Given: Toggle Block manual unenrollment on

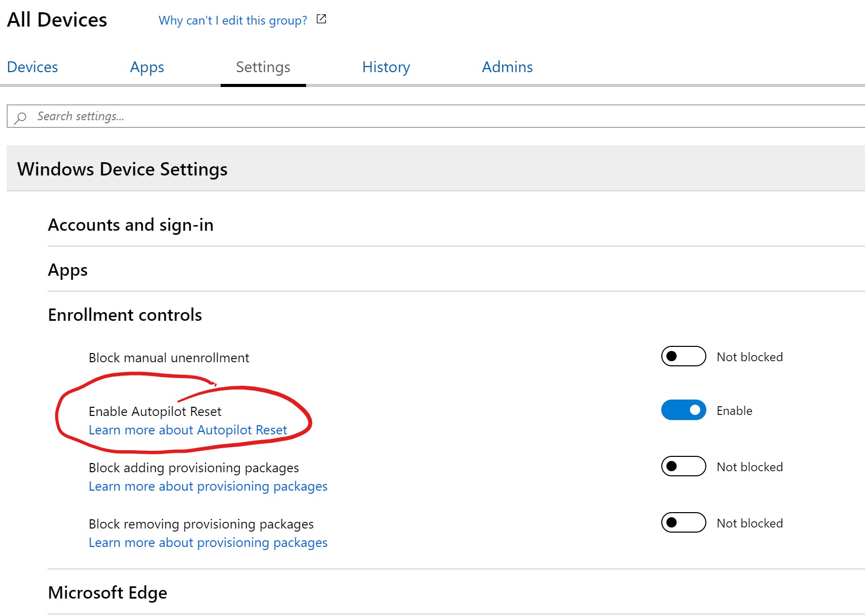Looking at the screenshot, I should (683, 356).
